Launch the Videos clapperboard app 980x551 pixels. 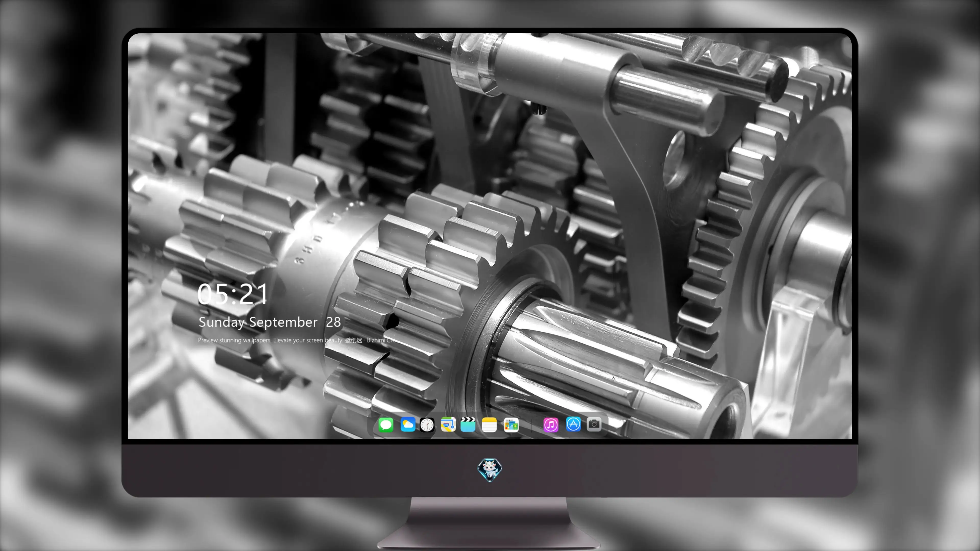tap(468, 424)
